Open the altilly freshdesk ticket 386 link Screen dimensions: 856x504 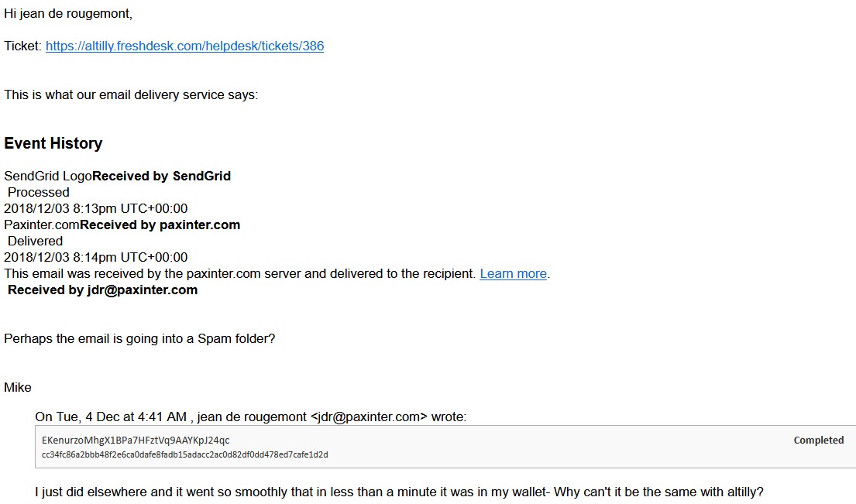pos(184,46)
